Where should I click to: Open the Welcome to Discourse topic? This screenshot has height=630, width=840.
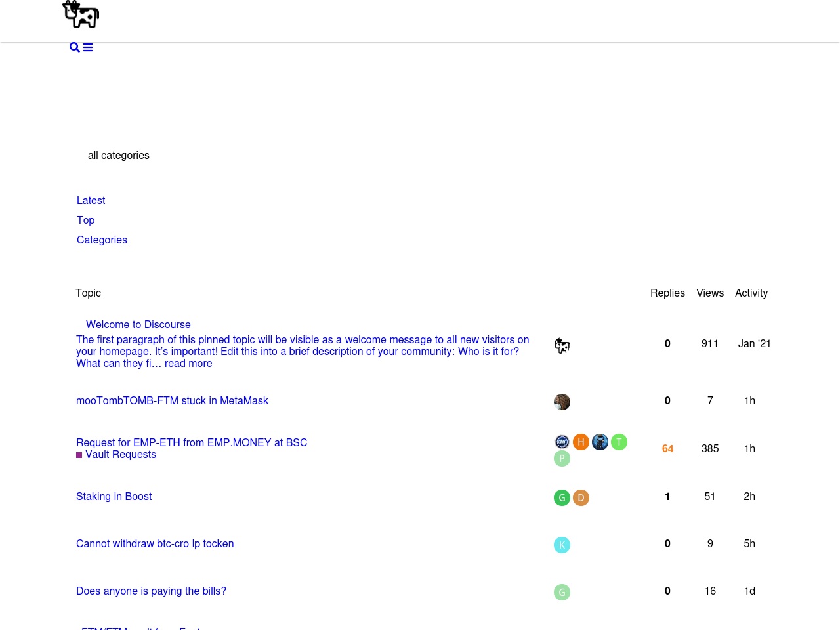pyautogui.click(x=138, y=325)
